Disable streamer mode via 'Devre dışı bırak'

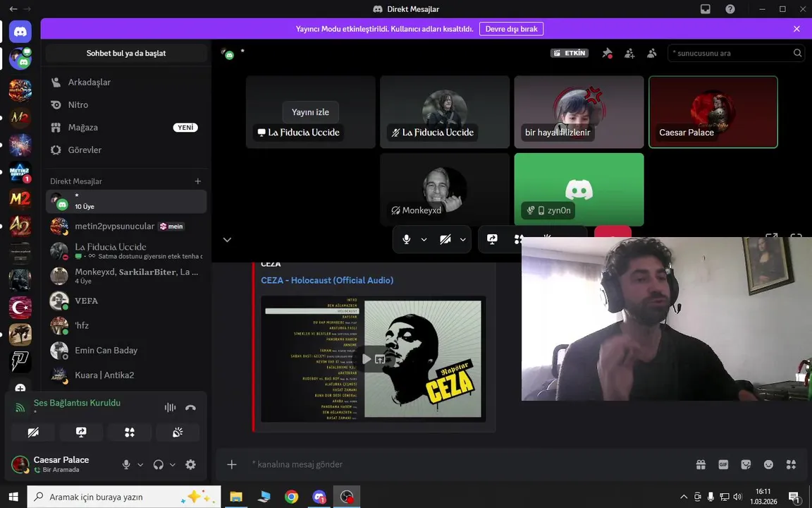coord(511,29)
